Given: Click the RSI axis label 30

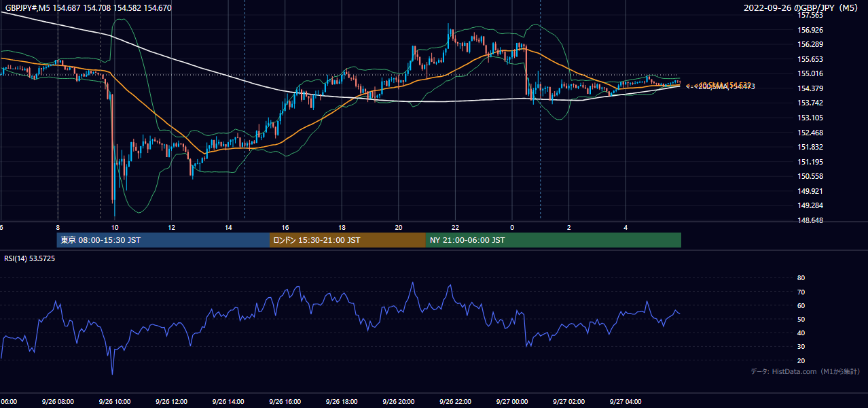Looking at the screenshot, I should pos(801,346).
